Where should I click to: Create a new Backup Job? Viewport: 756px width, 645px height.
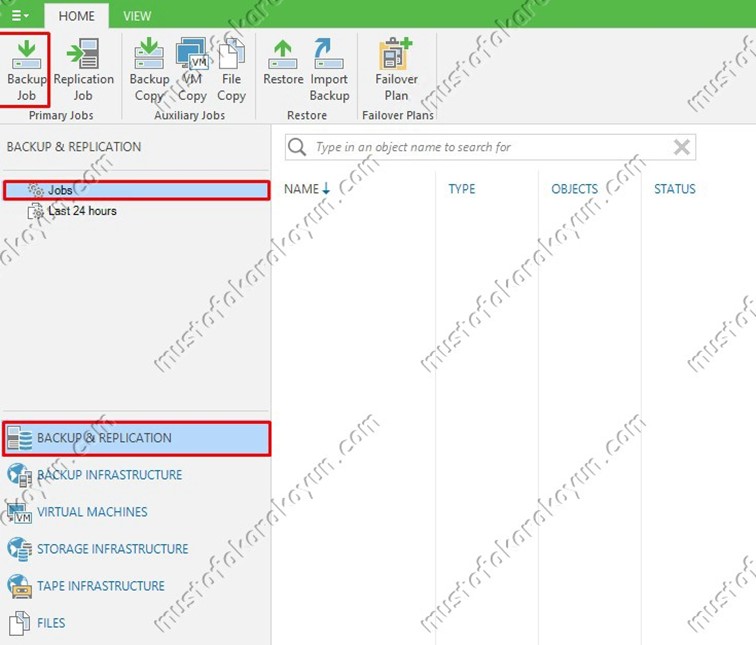25,70
